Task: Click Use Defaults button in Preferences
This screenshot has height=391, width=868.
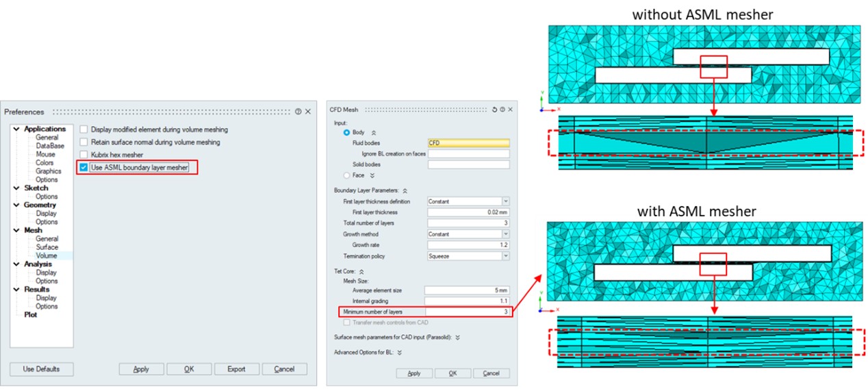Action: click(x=41, y=369)
